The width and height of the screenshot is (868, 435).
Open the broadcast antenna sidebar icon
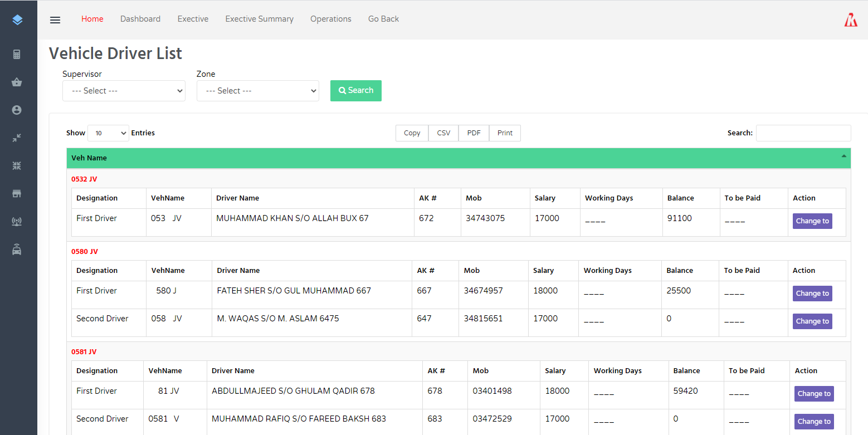17,222
